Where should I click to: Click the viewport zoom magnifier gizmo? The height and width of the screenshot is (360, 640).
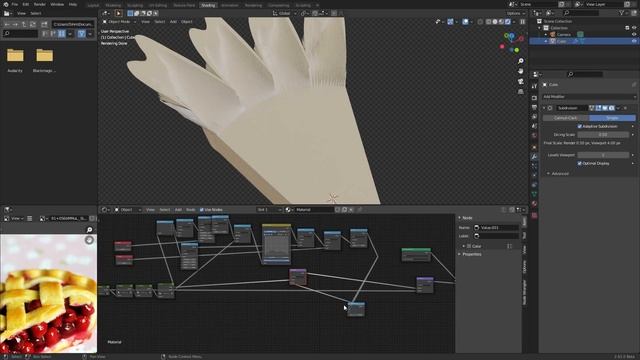tap(521, 61)
